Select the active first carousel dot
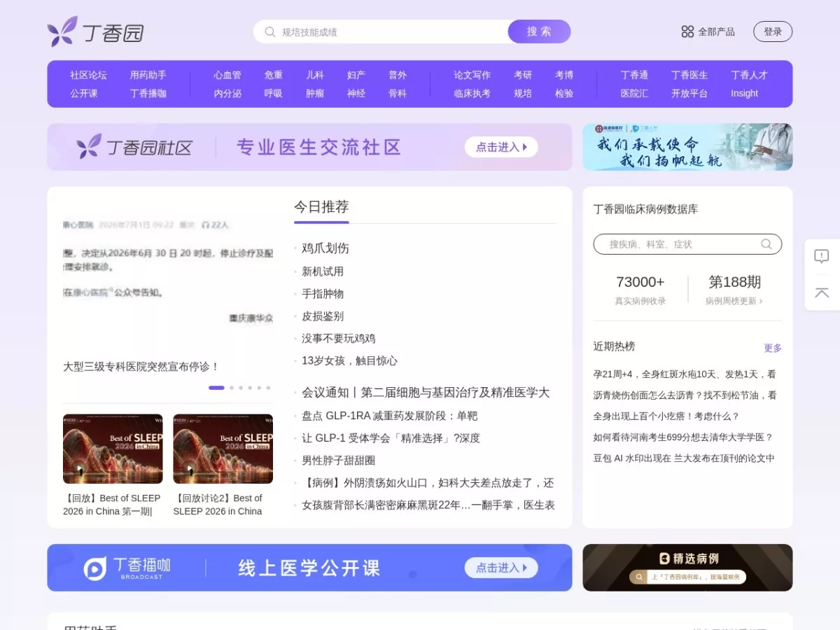 [x=216, y=388]
